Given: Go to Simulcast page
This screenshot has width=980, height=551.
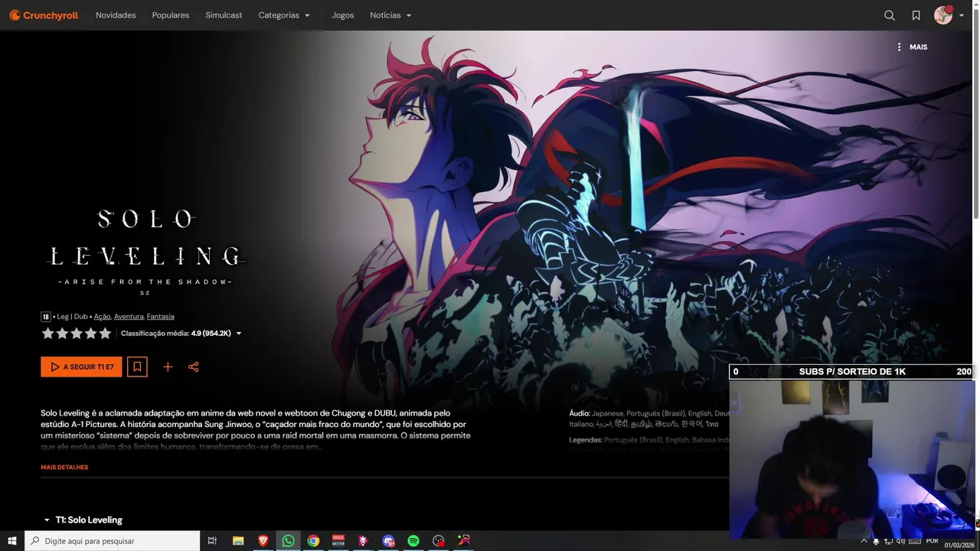Looking at the screenshot, I should pyautogui.click(x=224, y=15).
